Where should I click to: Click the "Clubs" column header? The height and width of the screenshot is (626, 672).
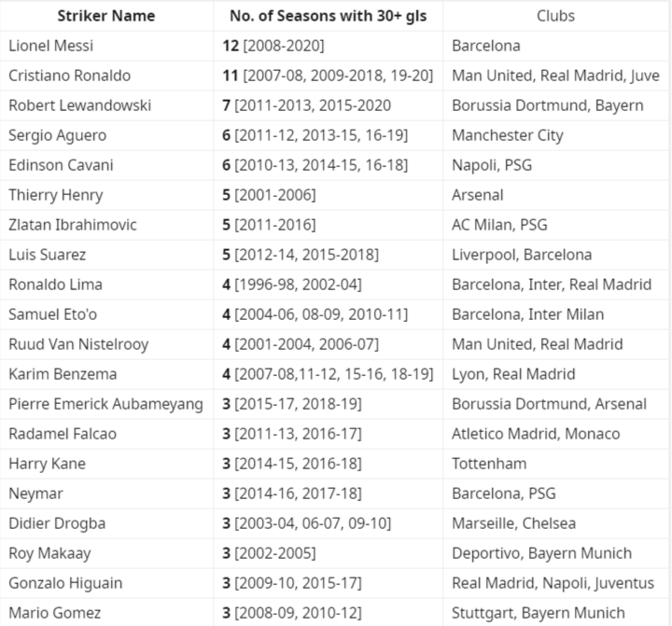[555, 16]
